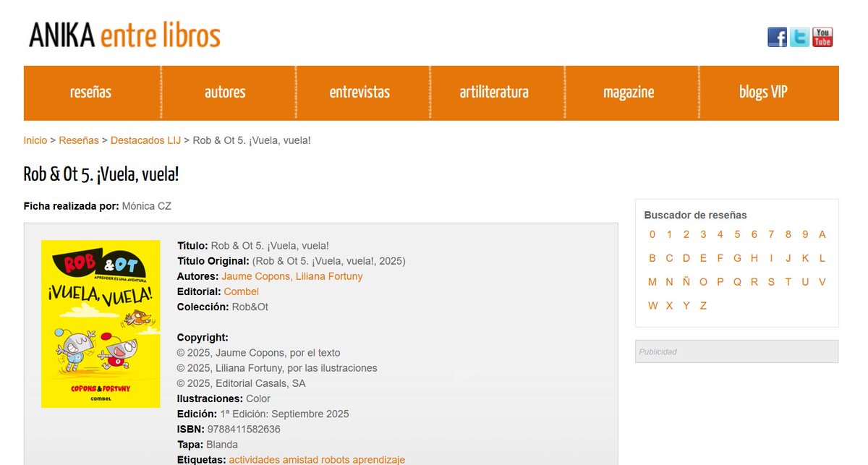This screenshot has width=868, height=465.
Task: Filter reviews by letter T
Action: pos(788,282)
